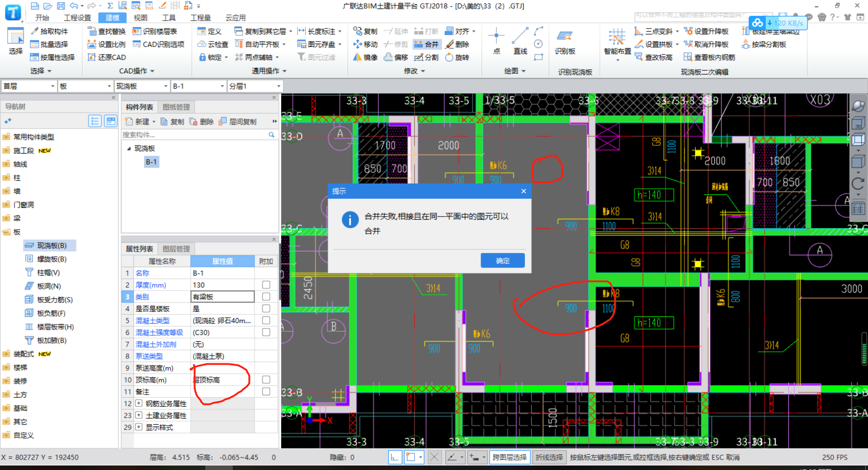This screenshot has width=868, height=470.
Task: Toggle 顶标高(m) attach checkbox
Action: 266,380
